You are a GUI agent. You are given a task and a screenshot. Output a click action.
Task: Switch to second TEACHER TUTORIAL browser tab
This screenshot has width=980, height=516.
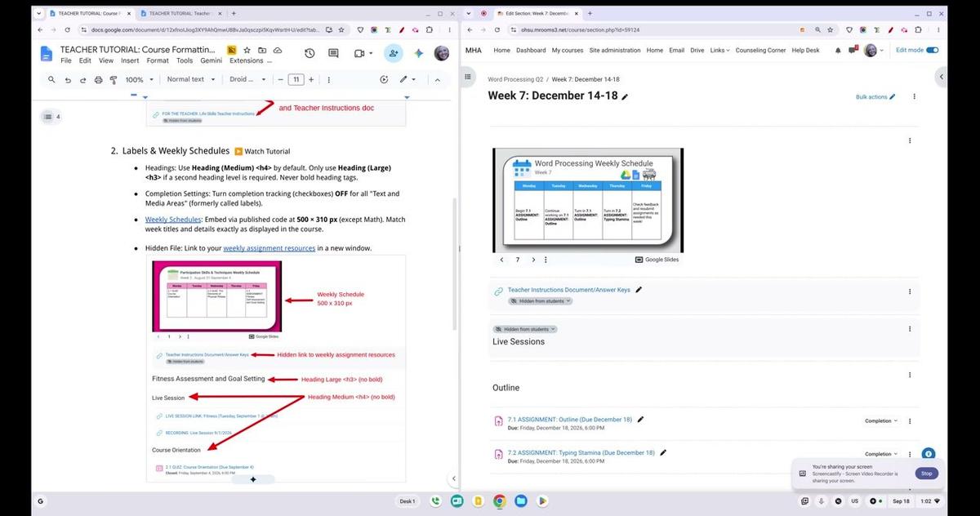179,13
